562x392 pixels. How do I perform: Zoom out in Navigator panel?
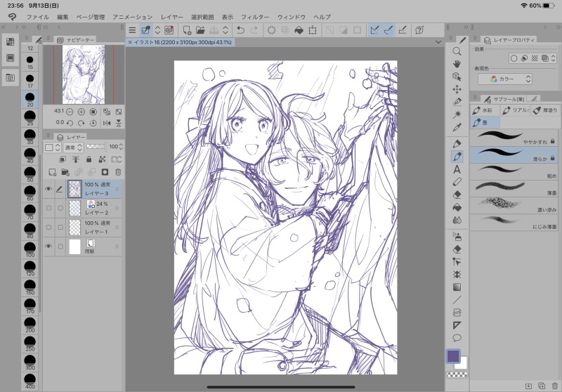(70, 112)
